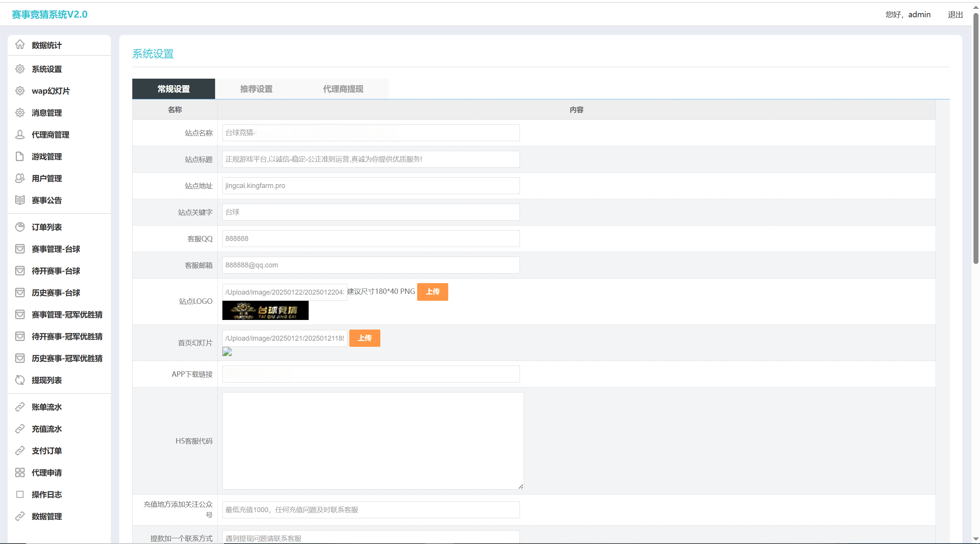980x544 pixels.
Task: Select the 常规设置 tab
Action: click(174, 89)
